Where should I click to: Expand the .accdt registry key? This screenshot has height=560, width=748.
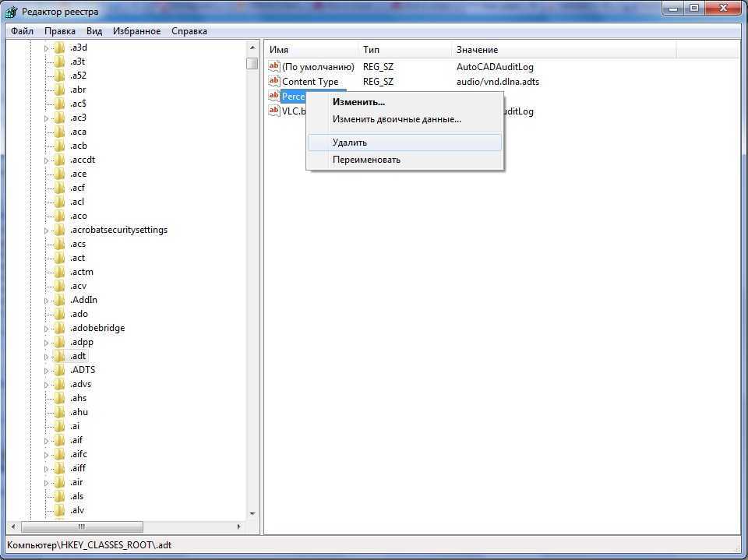pyautogui.click(x=46, y=160)
